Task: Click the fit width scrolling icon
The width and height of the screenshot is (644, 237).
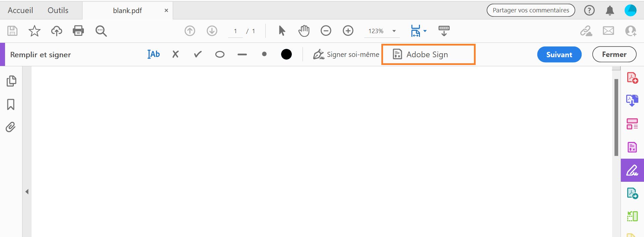Action: click(x=416, y=31)
